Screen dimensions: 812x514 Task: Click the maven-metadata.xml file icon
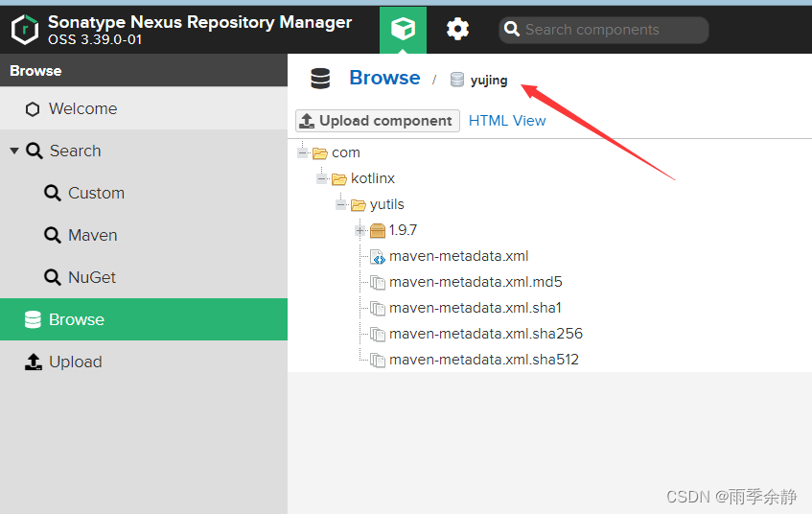click(x=378, y=256)
